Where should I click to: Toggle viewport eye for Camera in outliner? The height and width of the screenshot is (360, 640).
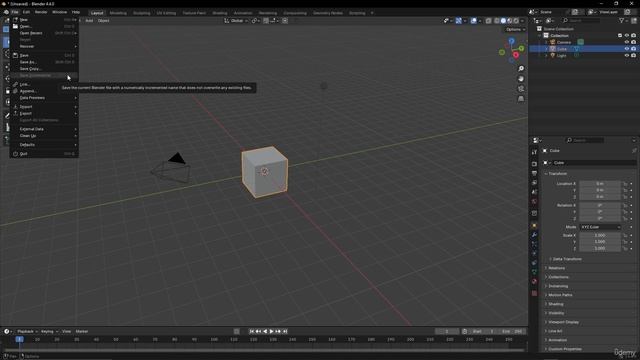[627, 42]
